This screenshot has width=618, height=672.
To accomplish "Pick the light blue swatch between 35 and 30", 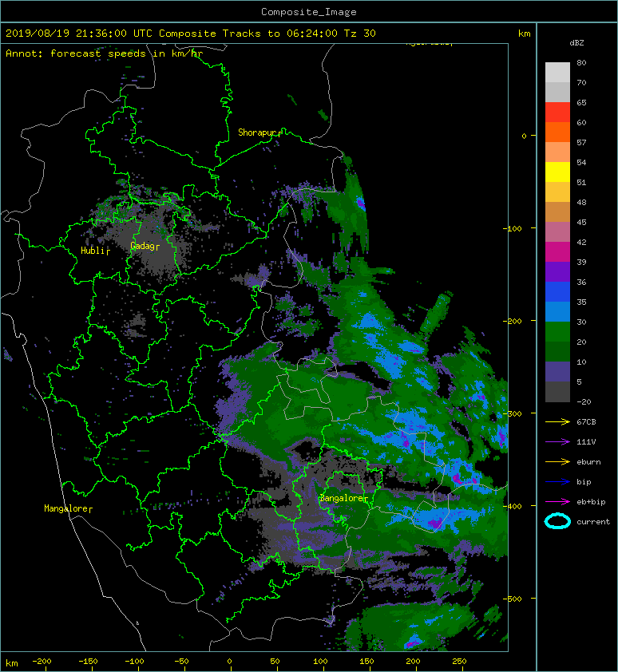I will 557,311.
